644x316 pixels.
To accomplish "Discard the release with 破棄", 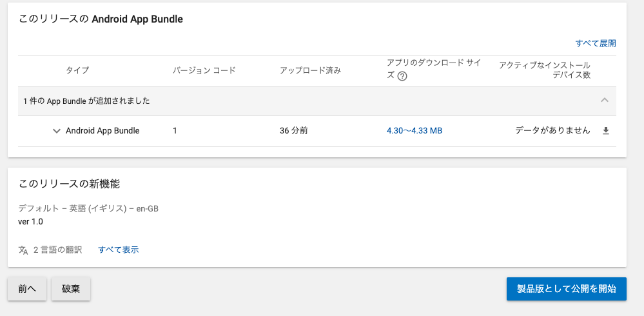I will pyautogui.click(x=71, y=289).
